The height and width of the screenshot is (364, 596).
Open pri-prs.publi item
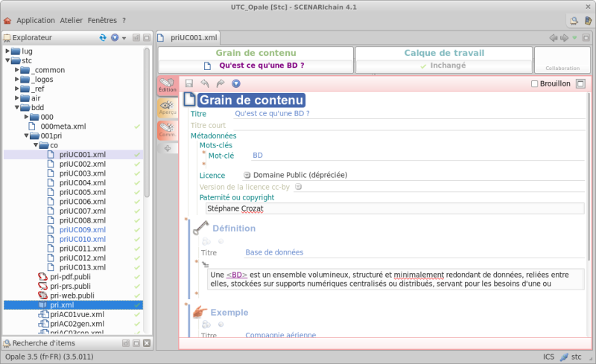click(x=70, y=286)
